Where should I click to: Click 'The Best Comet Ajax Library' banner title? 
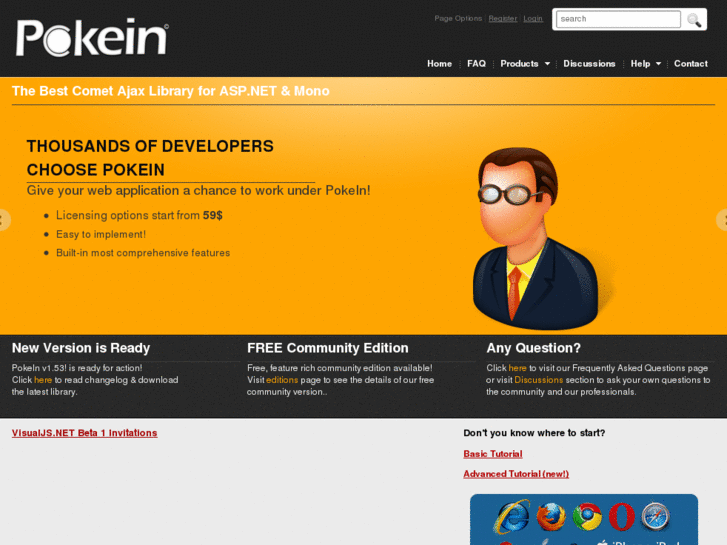[171, 91]
